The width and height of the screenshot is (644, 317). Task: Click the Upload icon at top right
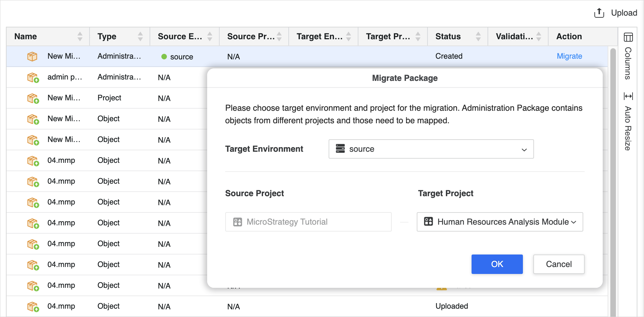(x=599, y=13)
